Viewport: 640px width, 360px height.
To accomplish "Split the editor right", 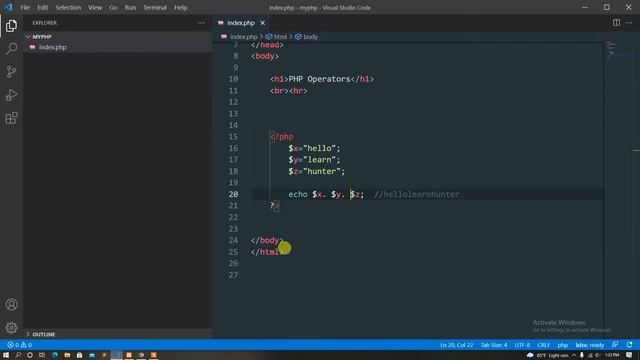I will (616, 23).
